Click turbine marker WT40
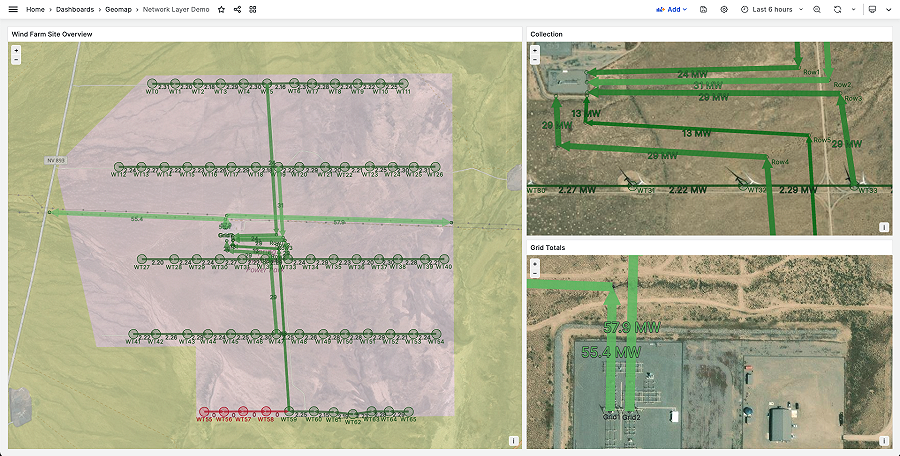Screen dimensions: 900x456 tap(444, 260)
